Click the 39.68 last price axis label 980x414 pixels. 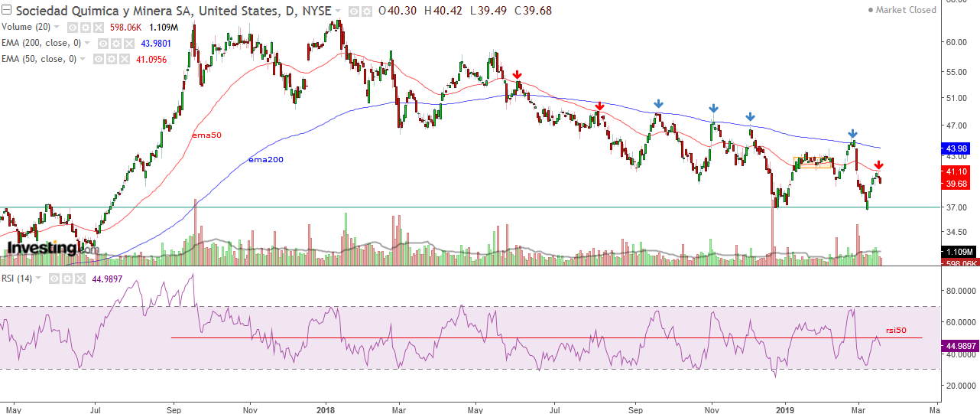(x=957, y=184)
